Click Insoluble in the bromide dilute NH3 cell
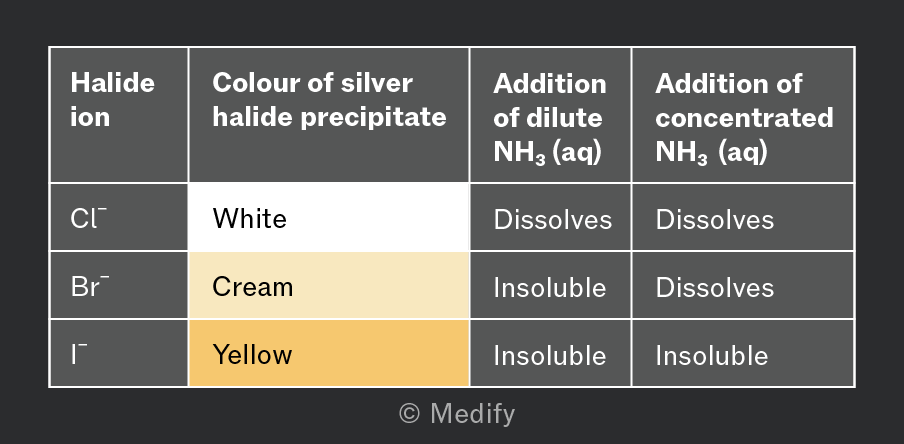Viewport: 904px width, 444px height. pos(549,287)
